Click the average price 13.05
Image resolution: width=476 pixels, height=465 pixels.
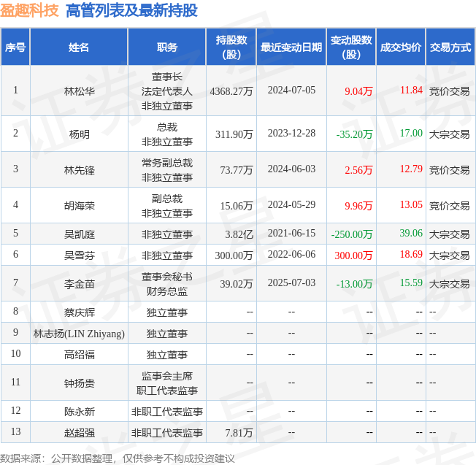[411, 205]
